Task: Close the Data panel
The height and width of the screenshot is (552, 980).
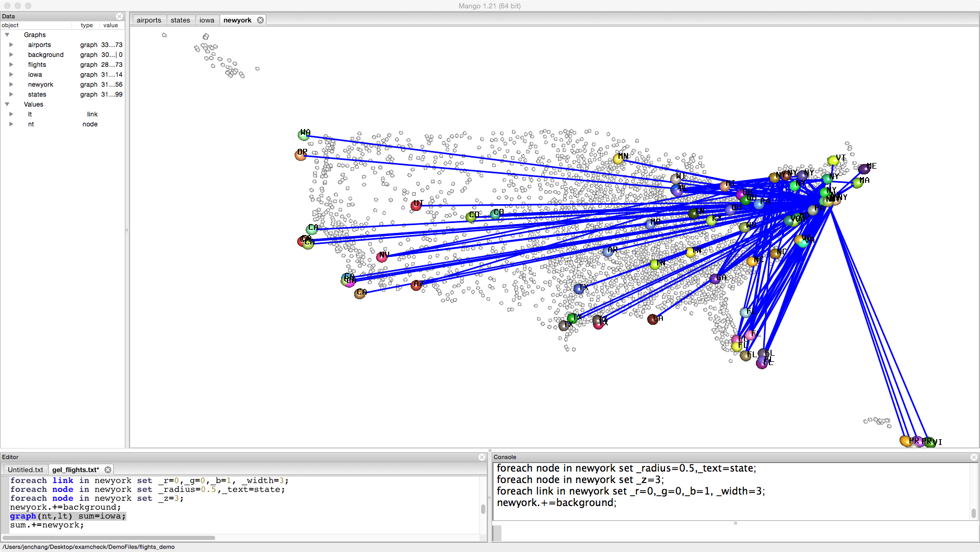Action: [x=119, y=16]
